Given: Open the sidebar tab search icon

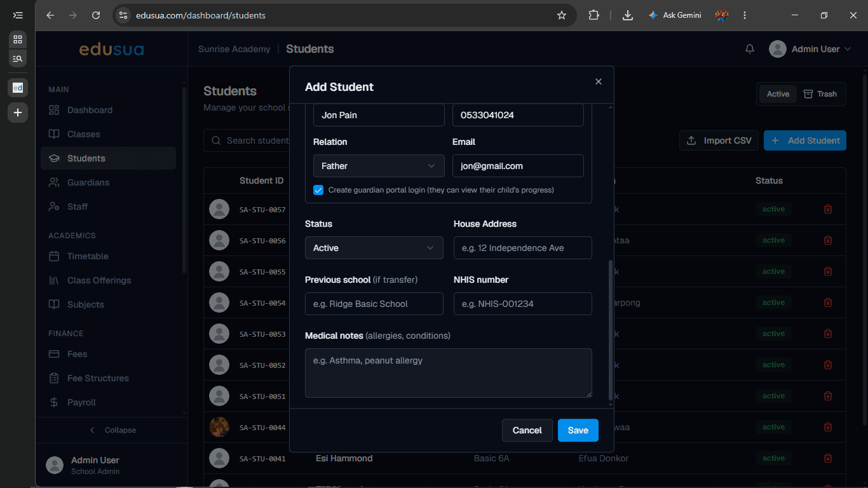Looking at the screenshot, I should pos(18,58).
